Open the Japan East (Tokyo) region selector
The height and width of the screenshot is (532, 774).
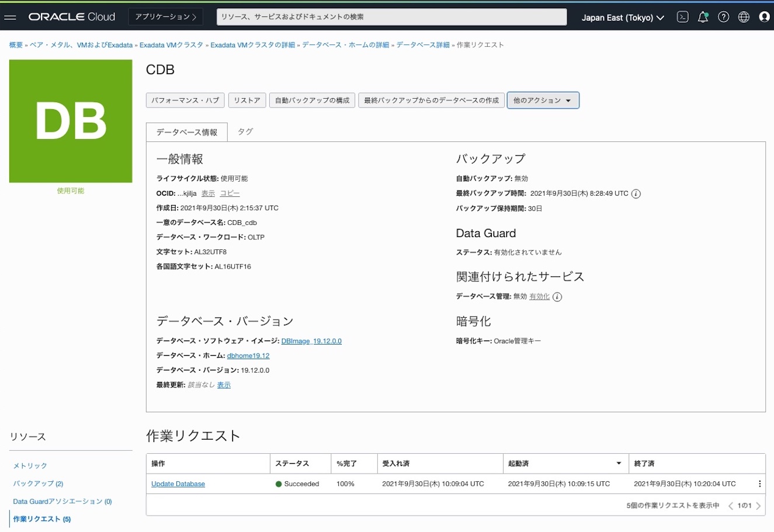pos(623,18)
